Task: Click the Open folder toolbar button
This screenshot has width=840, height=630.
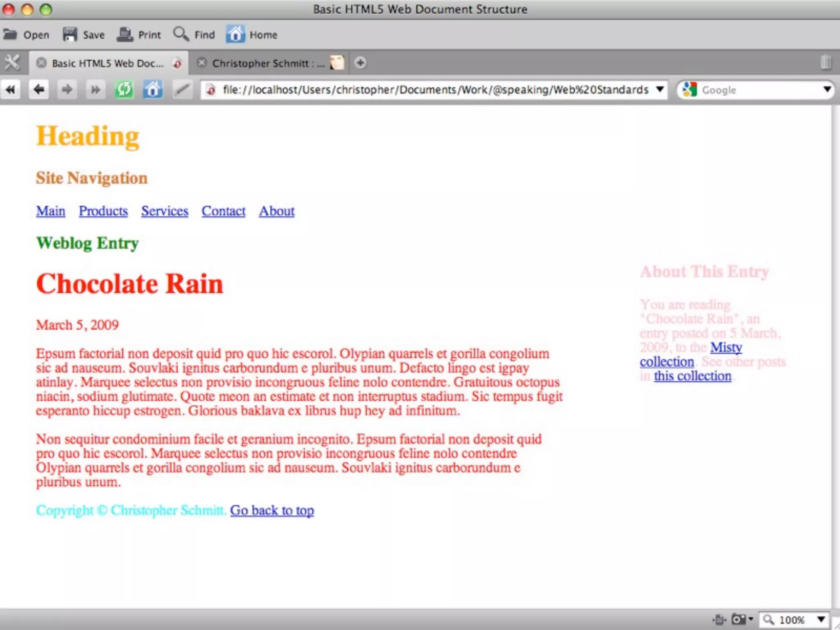Action: [26, 35]
